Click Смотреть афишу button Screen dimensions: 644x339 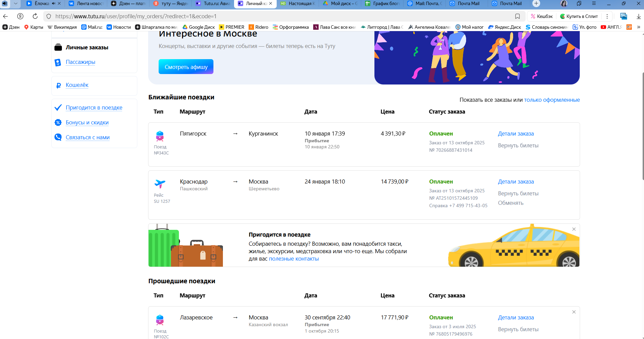tap(186, 67)
